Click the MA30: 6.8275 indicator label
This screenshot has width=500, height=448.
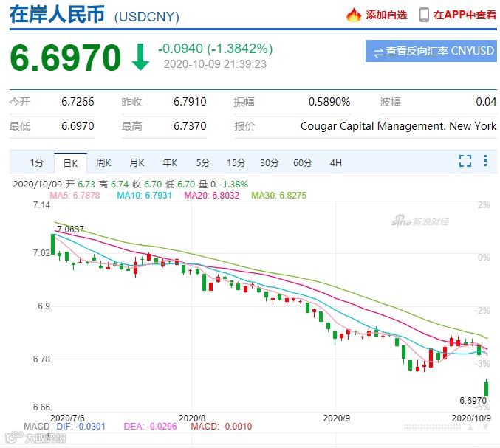(279, 196)
